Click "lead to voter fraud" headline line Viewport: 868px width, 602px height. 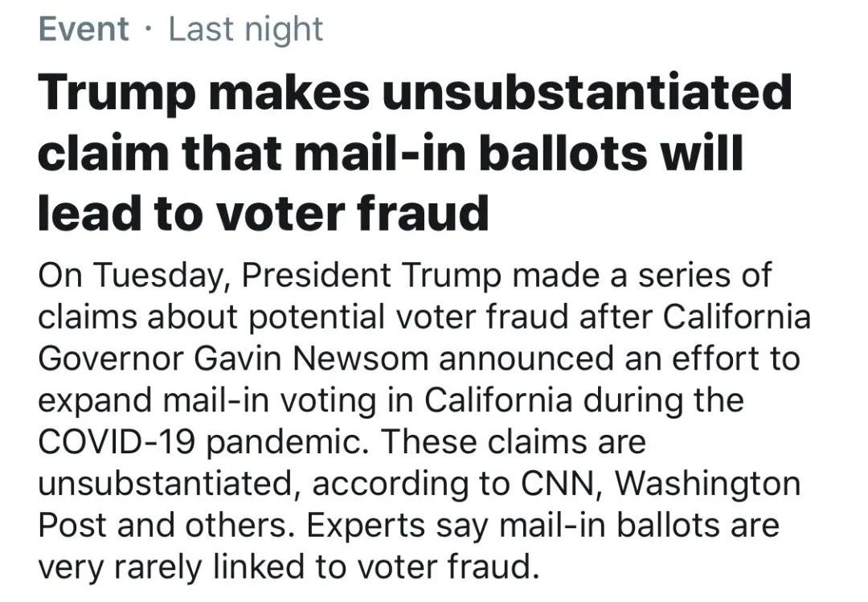click(x=263, y=213)
